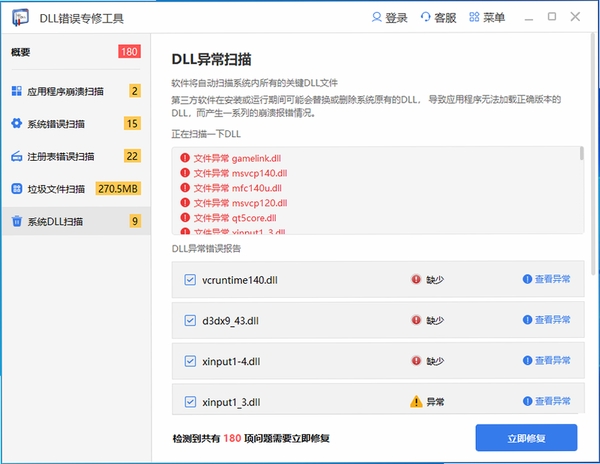Click the yellow 22 registry count badge
600x464 pixels.
[132, 156]
